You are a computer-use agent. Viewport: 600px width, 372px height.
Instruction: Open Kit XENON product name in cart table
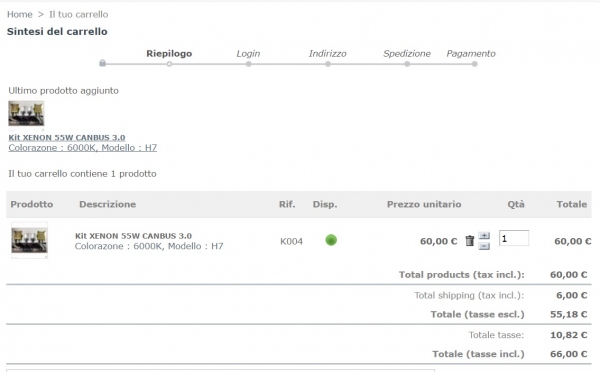pyautogui.click(x=133, y=236)
